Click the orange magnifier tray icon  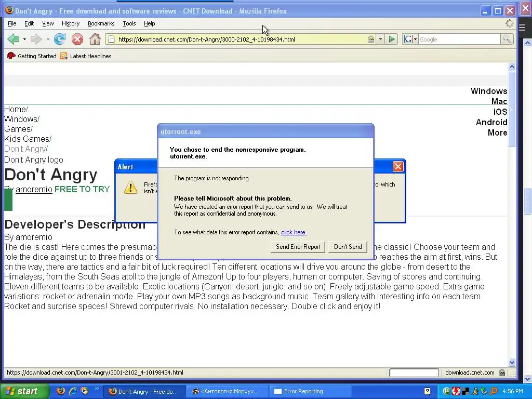494,392
